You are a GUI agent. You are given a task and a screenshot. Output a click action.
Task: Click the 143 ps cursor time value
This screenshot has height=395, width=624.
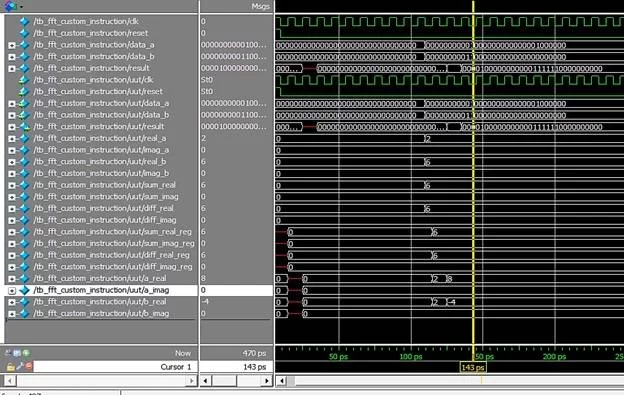(x=255, y=367)
